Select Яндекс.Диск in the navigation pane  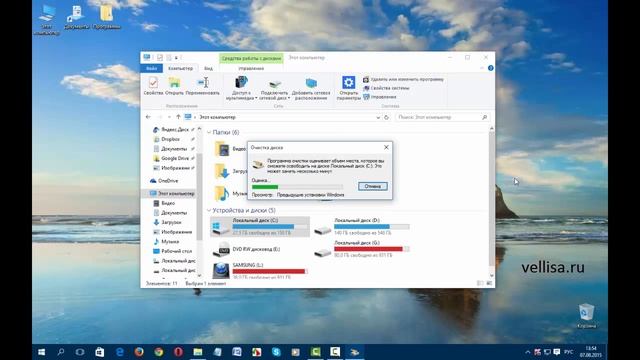[x=174, y=129]
